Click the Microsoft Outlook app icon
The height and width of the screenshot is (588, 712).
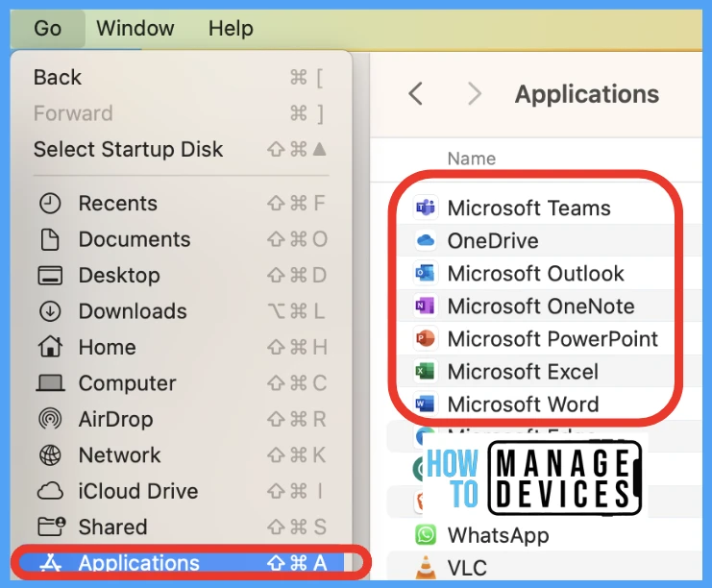click(426, 273)
